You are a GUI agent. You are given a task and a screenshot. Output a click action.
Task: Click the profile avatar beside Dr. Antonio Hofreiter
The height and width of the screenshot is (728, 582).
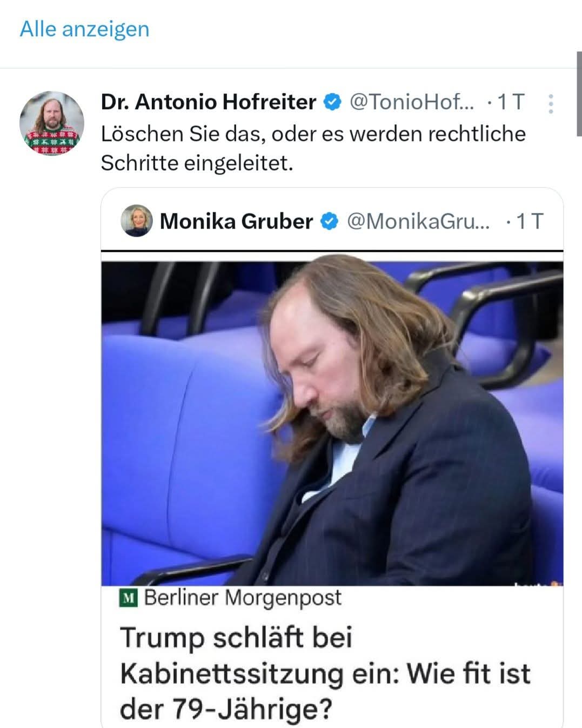[52, 123]
